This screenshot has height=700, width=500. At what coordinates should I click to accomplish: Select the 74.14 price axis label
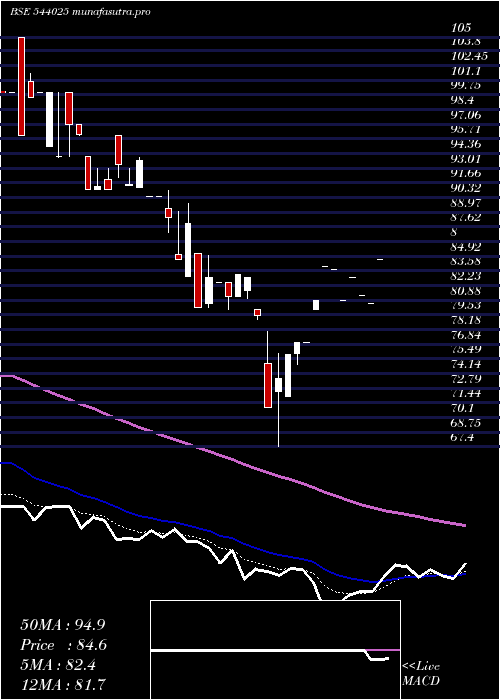coord(466,364)
